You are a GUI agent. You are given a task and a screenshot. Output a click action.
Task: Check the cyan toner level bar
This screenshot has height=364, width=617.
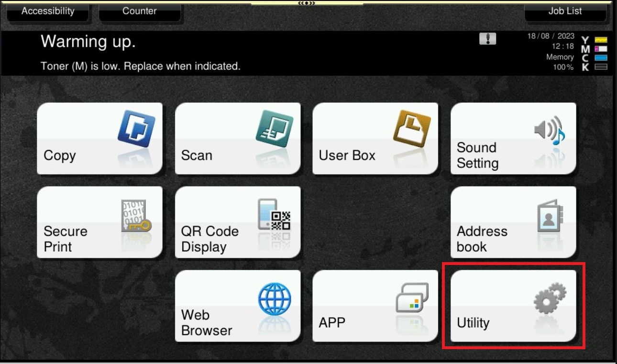[x=601, y=58]
